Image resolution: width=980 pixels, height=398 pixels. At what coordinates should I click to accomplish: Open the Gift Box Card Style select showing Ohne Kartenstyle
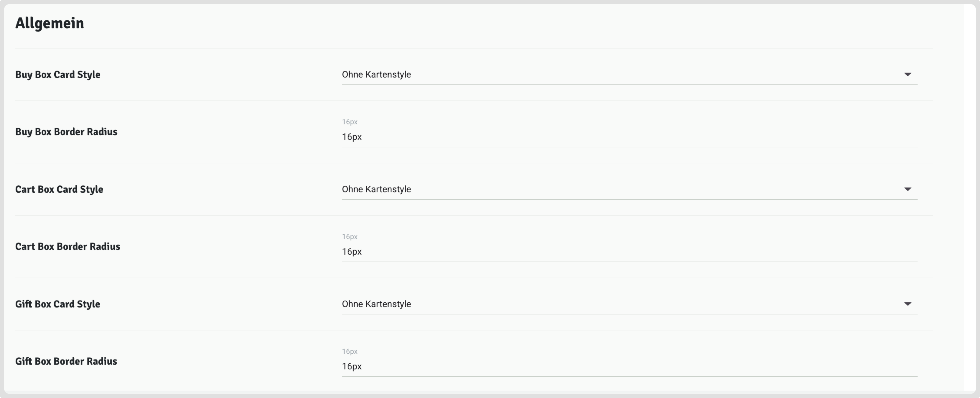pos(609,304)
